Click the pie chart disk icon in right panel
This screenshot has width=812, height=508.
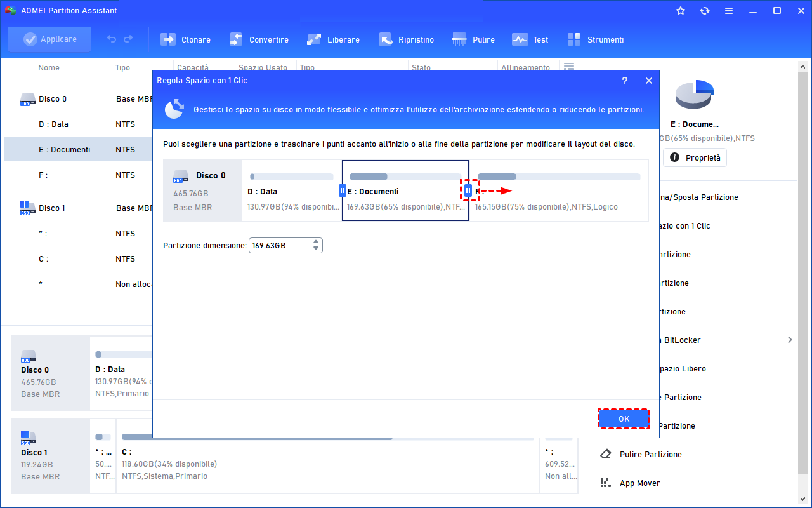(695, 95)
